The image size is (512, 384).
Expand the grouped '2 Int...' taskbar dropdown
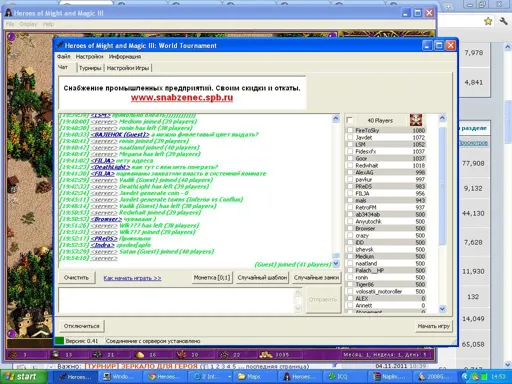click(x=229, y=377)
